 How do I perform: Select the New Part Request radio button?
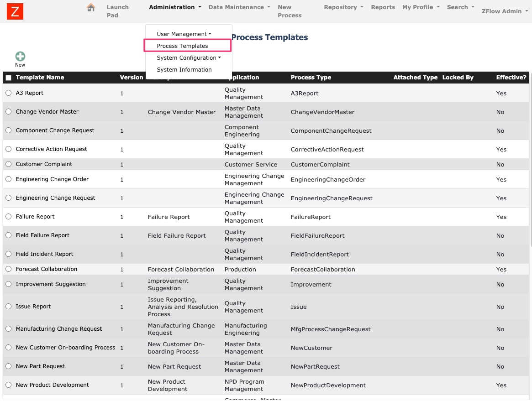9,366
